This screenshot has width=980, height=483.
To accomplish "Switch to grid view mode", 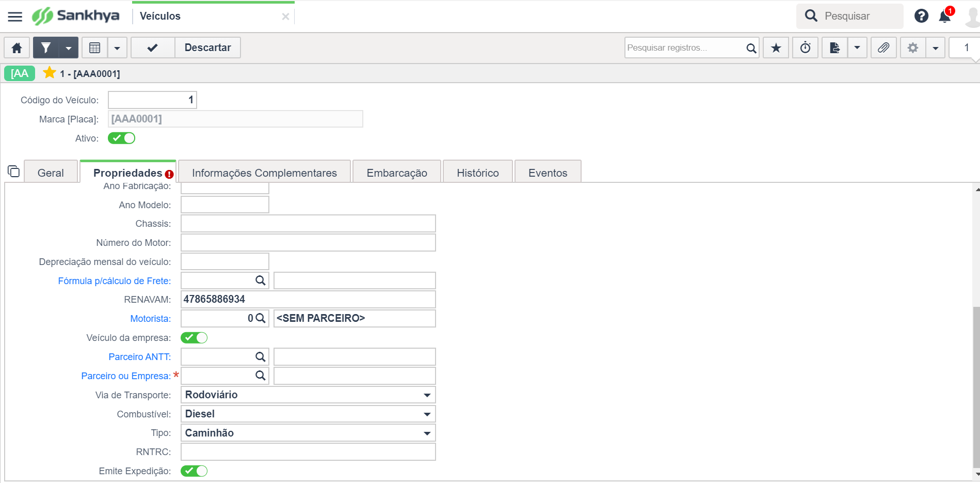I will tap(94, 48).
